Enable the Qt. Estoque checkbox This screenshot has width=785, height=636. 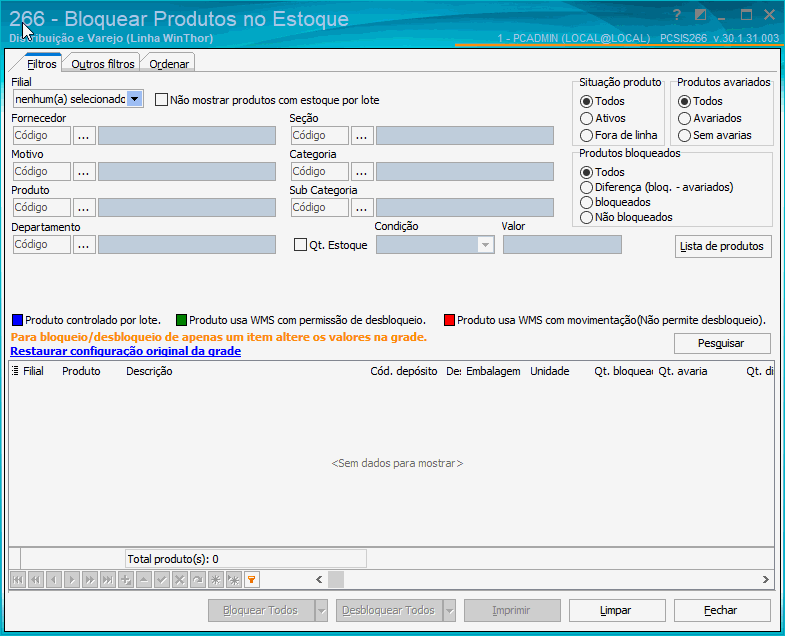[x=300, y=245]
